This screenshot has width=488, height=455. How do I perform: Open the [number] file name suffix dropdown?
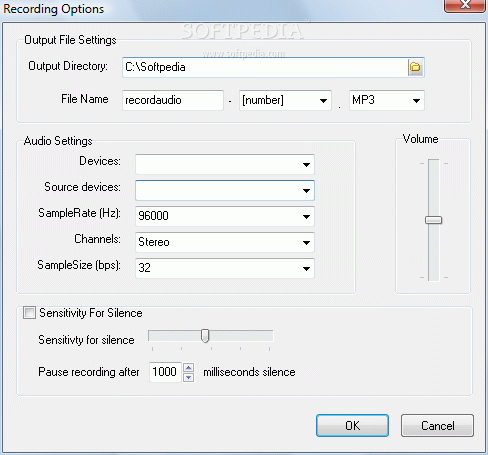click(x=285, y=100)
